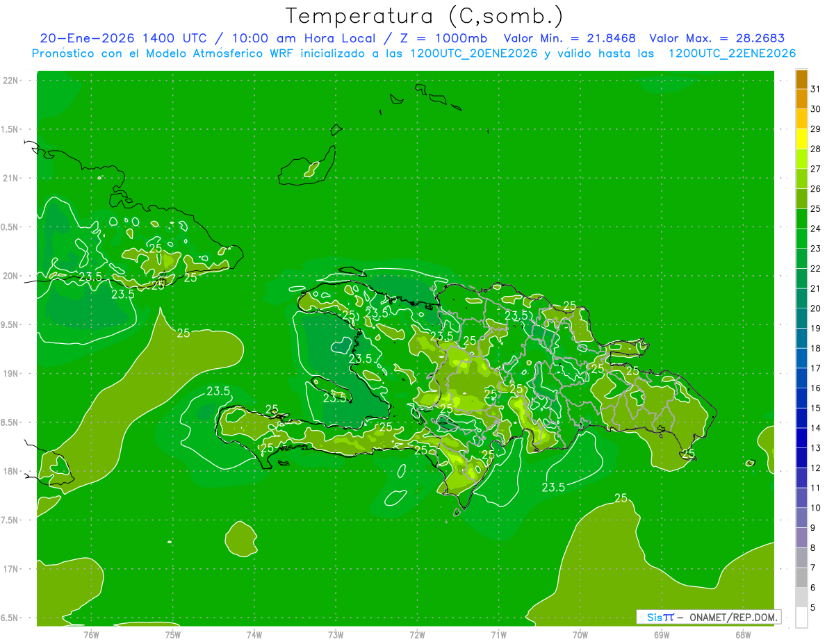
Task: Select the gray swatch between 6 and 7
Action: (x=801, y=577)
